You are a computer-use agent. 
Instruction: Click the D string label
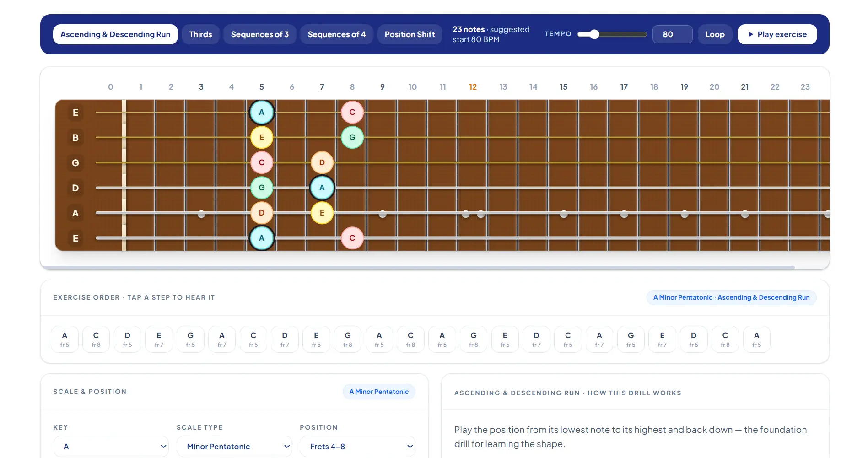75,188
